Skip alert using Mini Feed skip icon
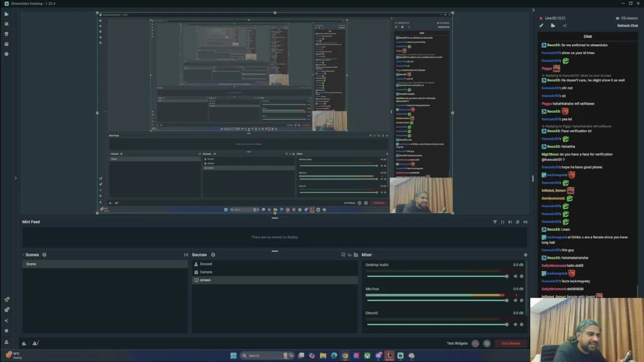 click(x=510, y=222)
